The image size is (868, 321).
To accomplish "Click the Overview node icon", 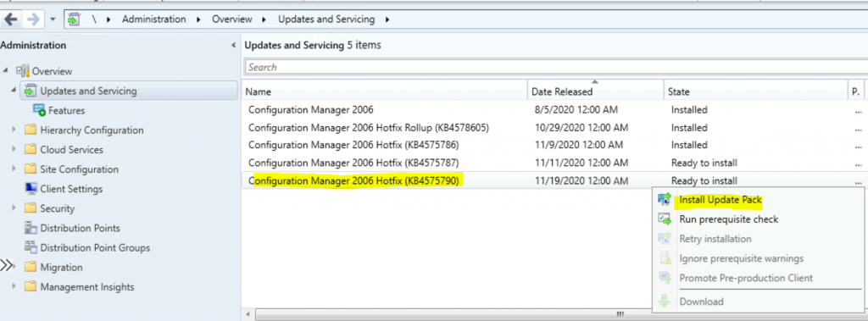I will tap(23, 71).
